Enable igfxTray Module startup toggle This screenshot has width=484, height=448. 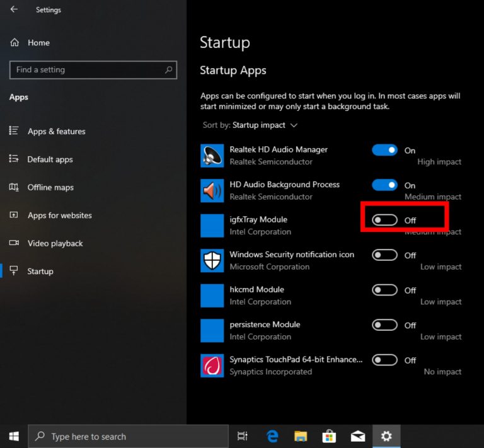(x=384, y=220)
